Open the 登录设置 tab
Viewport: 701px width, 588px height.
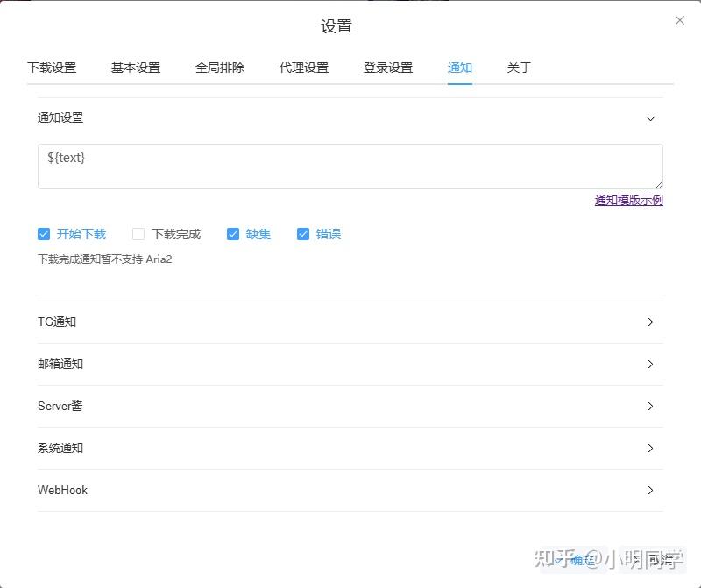coord(386,67)
